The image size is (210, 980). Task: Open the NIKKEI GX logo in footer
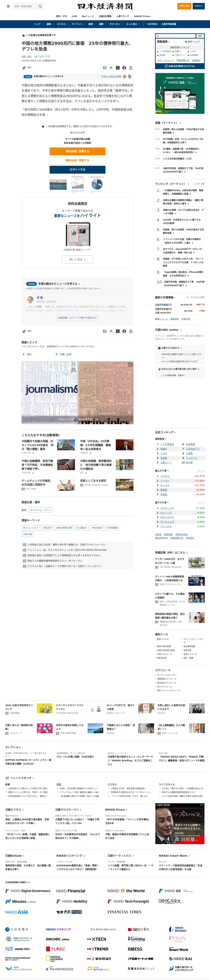[176, 891]
